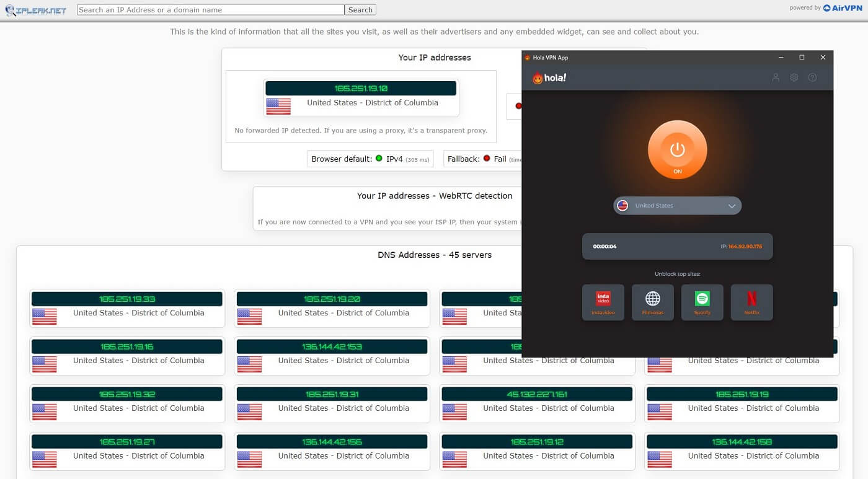868x479 pixels.
Task: Select DNS address 185.251.19.32
Action: coord(127,394)
